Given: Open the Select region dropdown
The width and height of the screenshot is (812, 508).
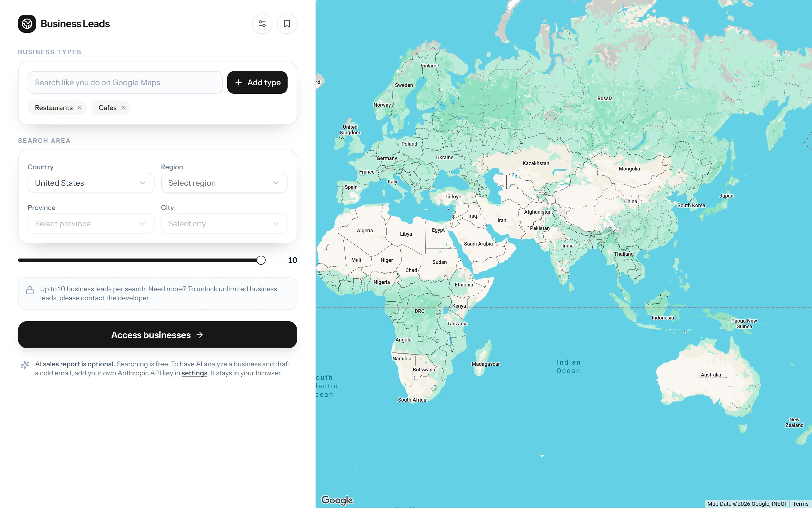Looking at the screenshot, I should (x=224, y=183).
